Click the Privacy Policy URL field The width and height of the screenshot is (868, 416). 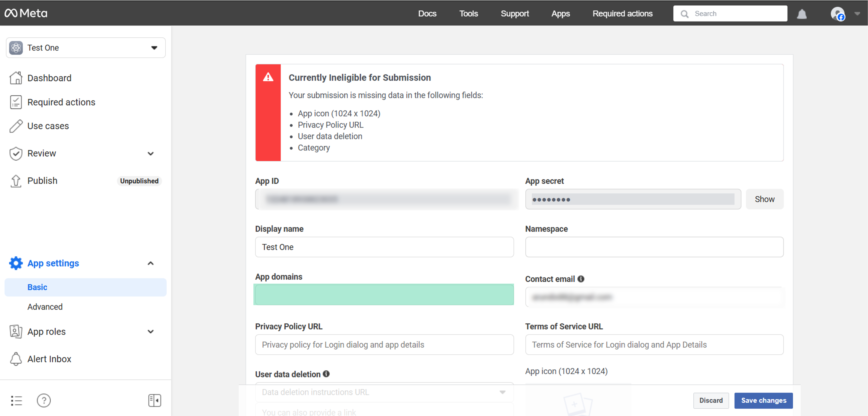point(384,345)
